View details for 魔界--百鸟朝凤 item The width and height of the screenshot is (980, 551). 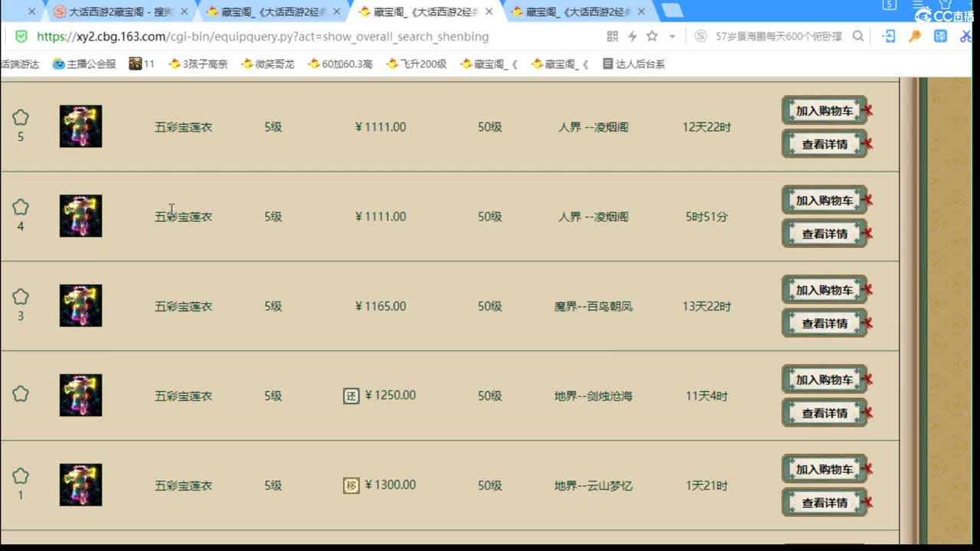825,323
